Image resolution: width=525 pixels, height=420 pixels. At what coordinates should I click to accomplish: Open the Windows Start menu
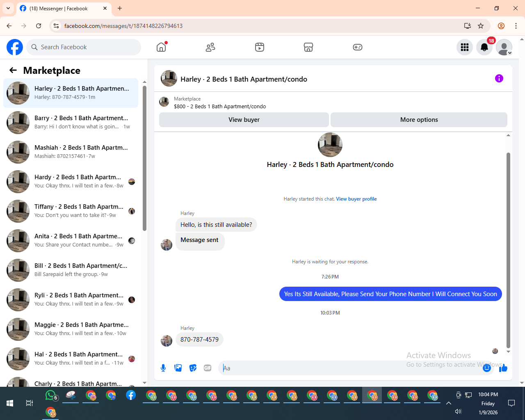tap(10, 403)
